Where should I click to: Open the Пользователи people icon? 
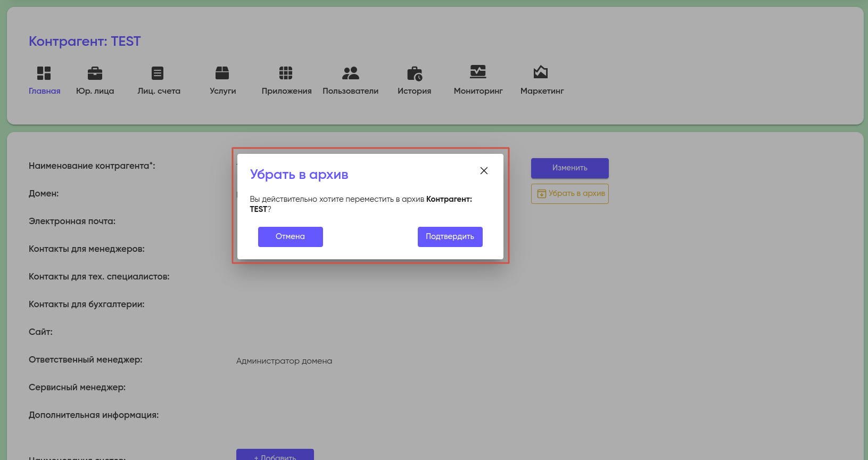(x=350, y=73)
